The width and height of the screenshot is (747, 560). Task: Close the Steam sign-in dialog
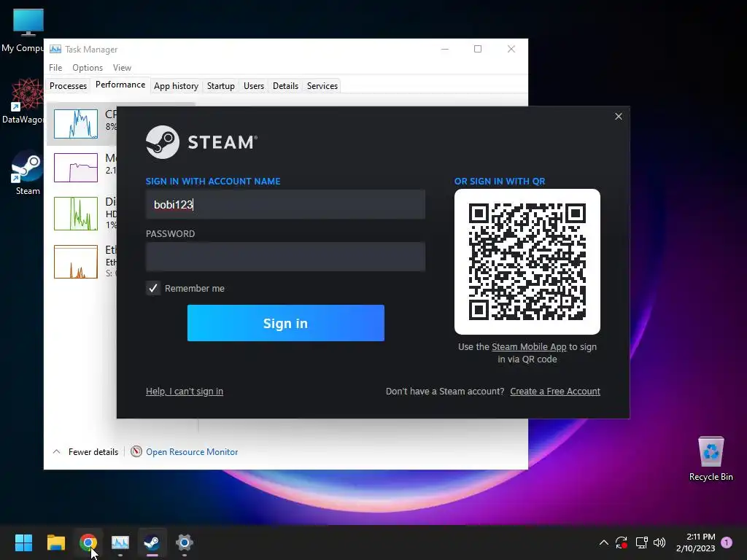[x=619, y=116]
